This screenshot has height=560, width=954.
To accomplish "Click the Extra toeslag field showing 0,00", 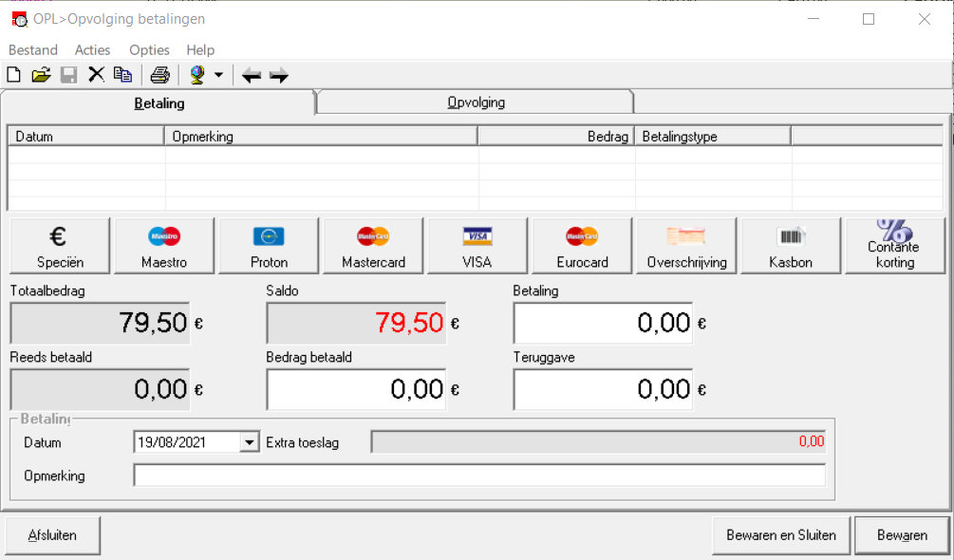I will click(x=599, y=441).
